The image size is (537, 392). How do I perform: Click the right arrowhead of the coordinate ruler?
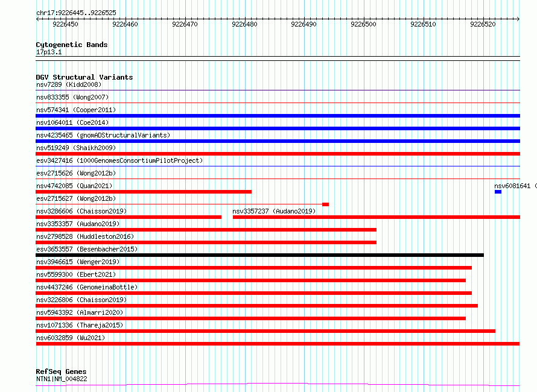(x=518, y=19)
